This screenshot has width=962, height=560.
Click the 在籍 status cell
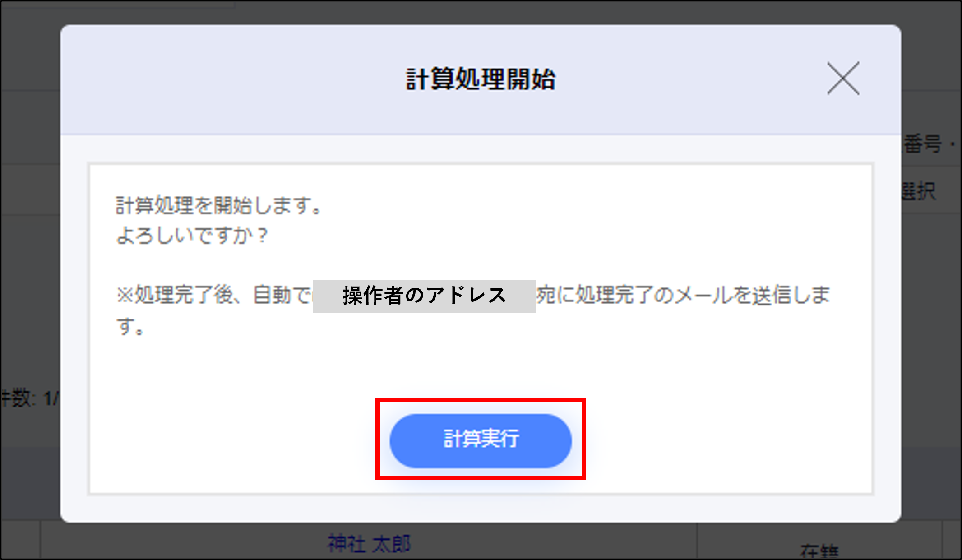tap(819, 551)
